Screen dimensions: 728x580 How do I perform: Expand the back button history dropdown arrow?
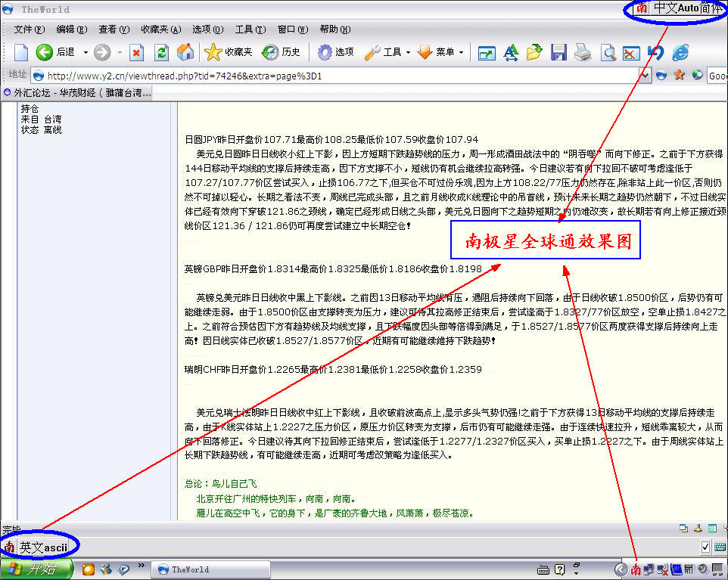(86, 53)
